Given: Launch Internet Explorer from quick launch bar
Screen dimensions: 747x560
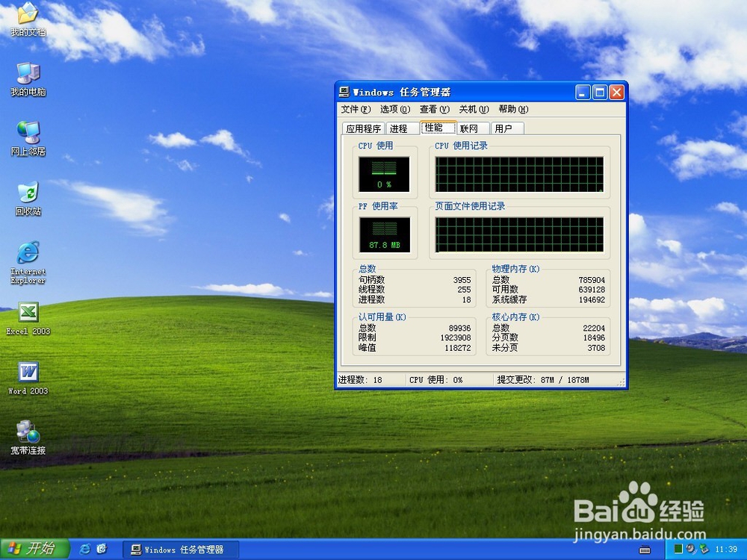Looking at the screenshot, I should [85, 549].
